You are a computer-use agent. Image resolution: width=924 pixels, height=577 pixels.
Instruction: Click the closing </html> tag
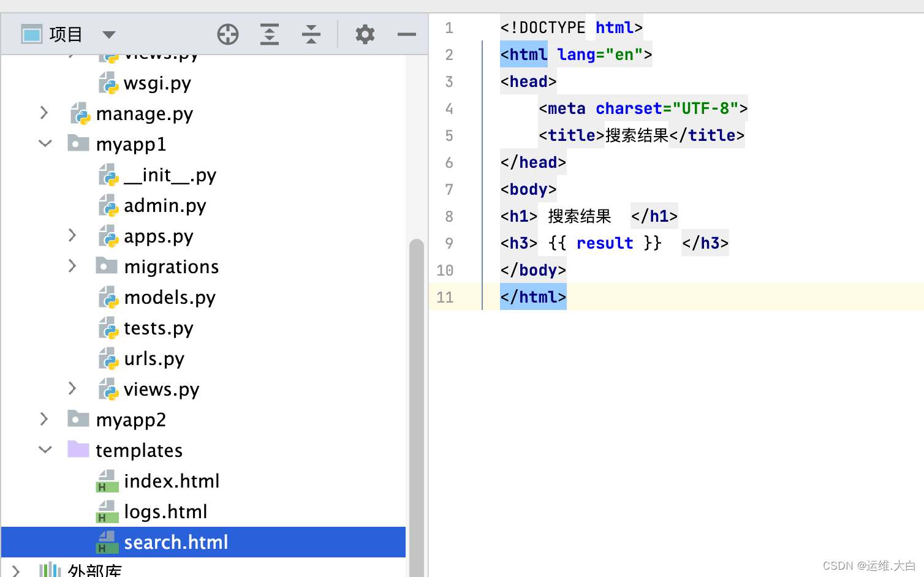tap(533, 297)
